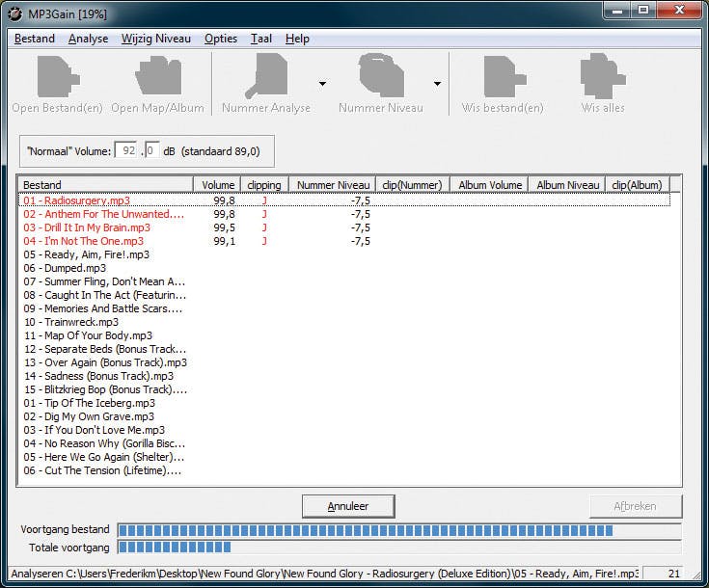Select 03 - If You Don't Love Me.mp3
The image size is (709, 588).
pos(95,430)
